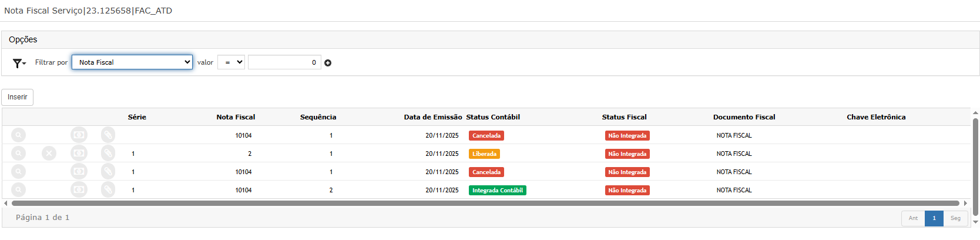This screenshot has height=240, width=980.
Task: Click magnifier icon on the Integrada Contábil row
Action: (19, 190)
